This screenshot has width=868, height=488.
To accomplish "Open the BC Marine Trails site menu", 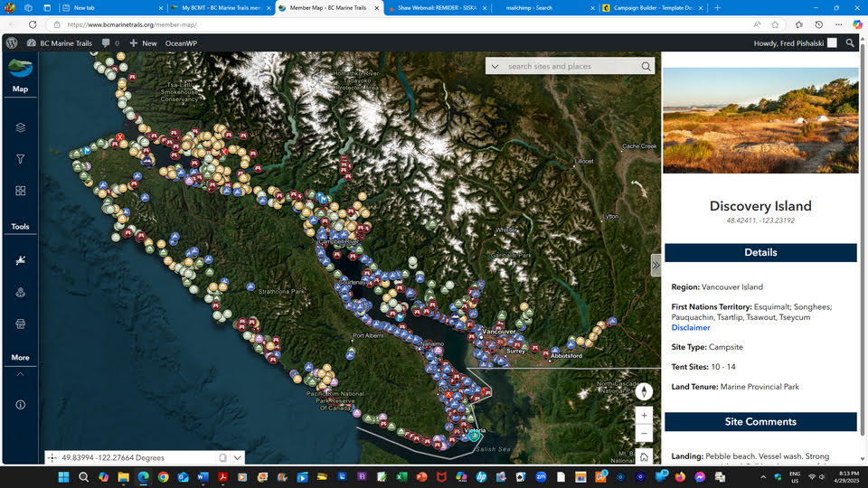I will tap(60, 43).
